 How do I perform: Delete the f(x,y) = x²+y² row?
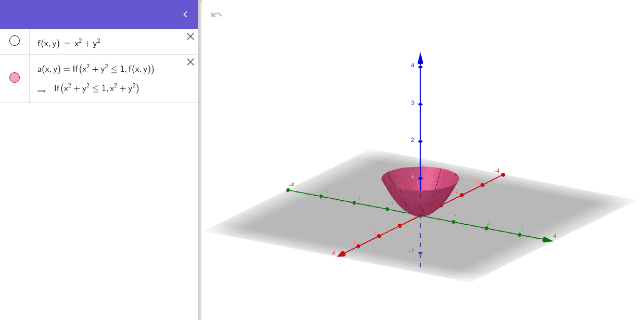pos(190,36)
